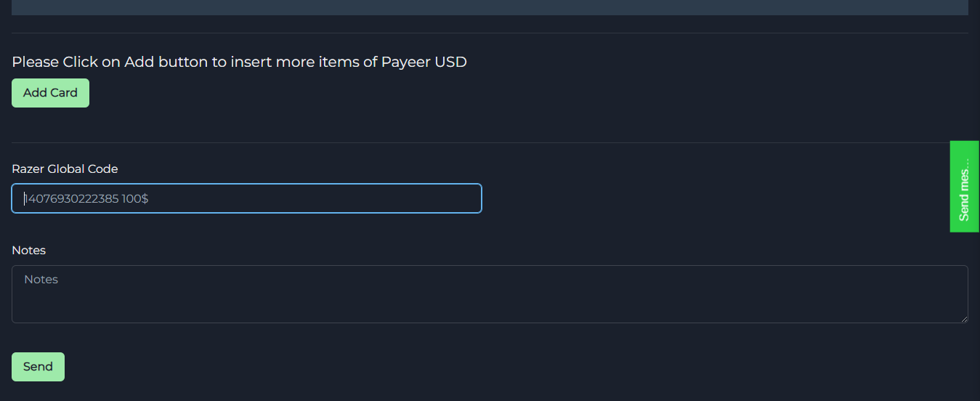Click the Add Card button
Screen dimensions: 980x401
click(50, 93)
